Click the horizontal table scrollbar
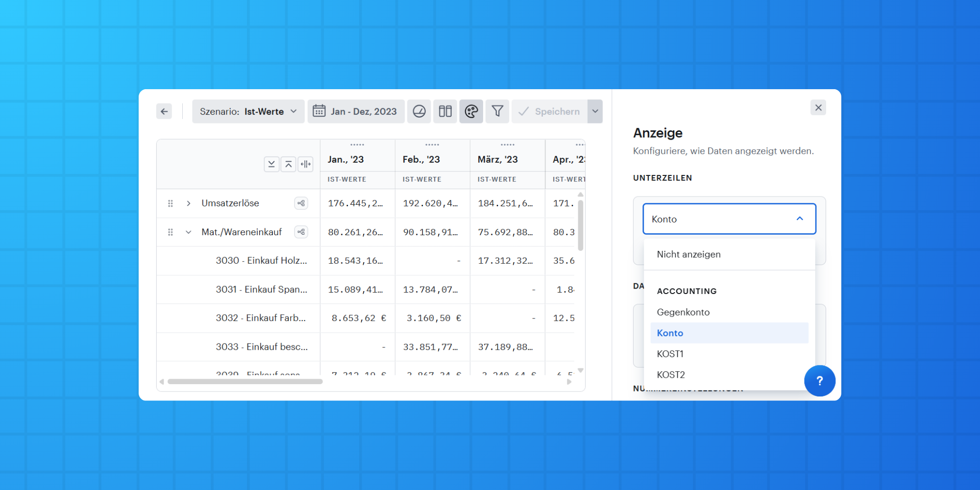 point(245,382)
